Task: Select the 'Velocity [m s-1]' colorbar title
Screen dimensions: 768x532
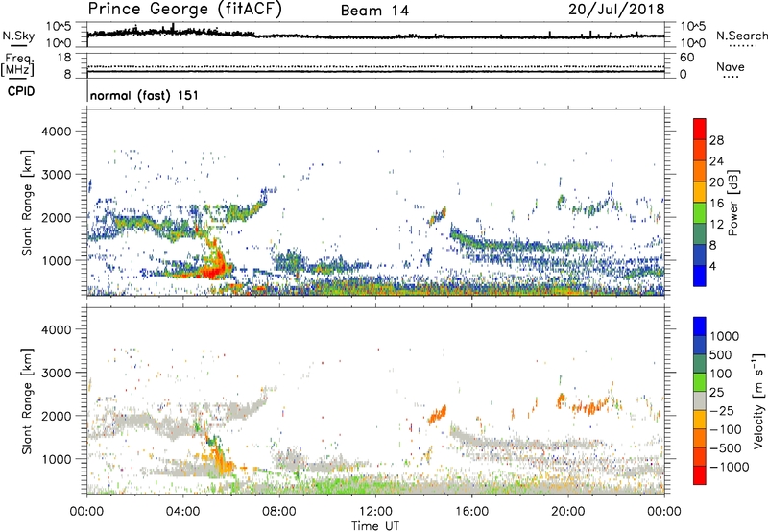Action: 758,400
